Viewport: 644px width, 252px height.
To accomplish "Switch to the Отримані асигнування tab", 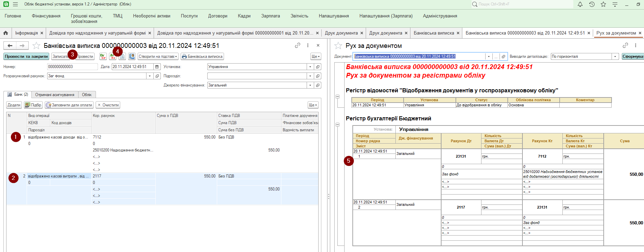I will click(x=55, y=95).
